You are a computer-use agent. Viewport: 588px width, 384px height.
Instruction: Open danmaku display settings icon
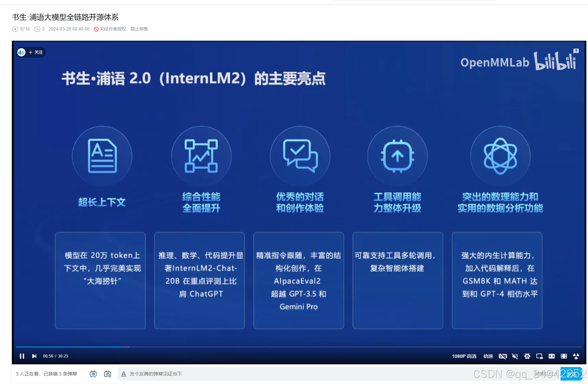click(x=107, y=374)
